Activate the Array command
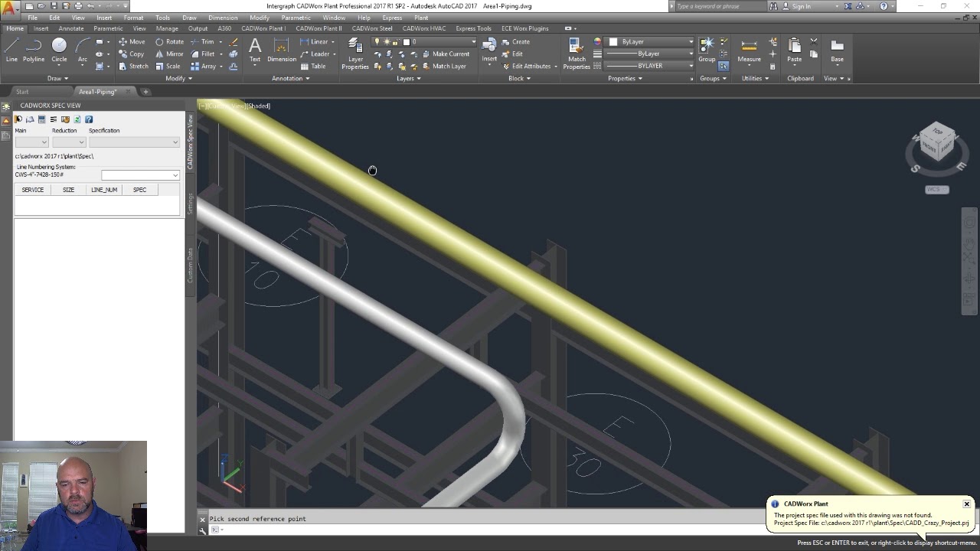Viewport: 980px width, 551px height. (x=204, y=67)
